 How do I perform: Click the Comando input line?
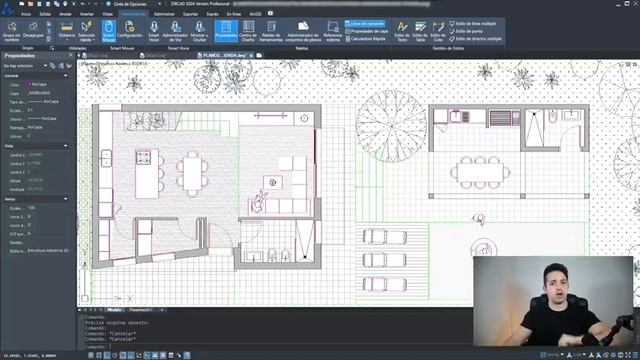[x=278, y=347]
